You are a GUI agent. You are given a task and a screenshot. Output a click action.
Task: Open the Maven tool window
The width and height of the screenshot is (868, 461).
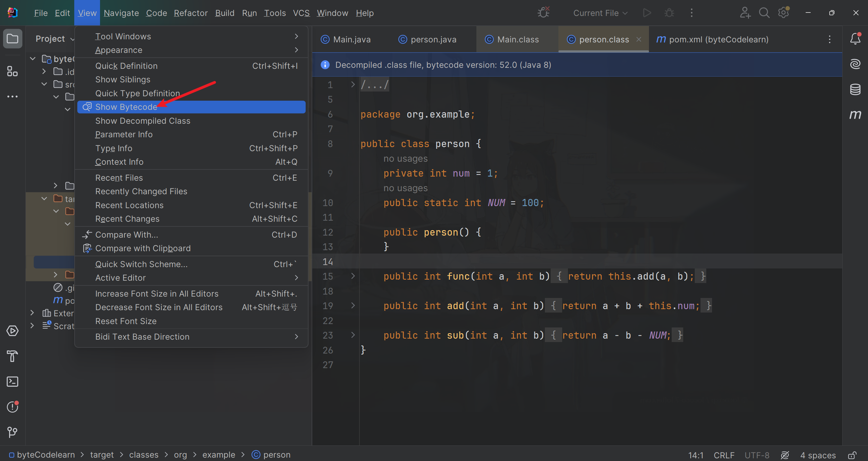[855, 115]
